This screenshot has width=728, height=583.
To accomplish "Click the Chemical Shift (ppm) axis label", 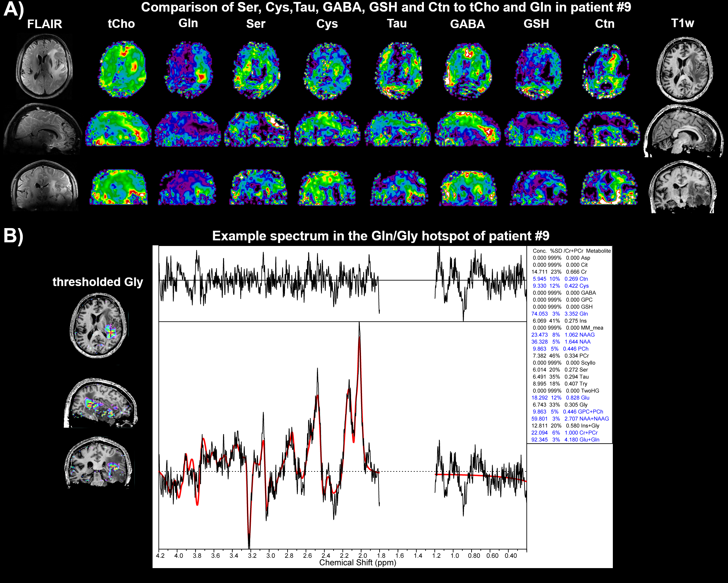I will tap(357, 562).
